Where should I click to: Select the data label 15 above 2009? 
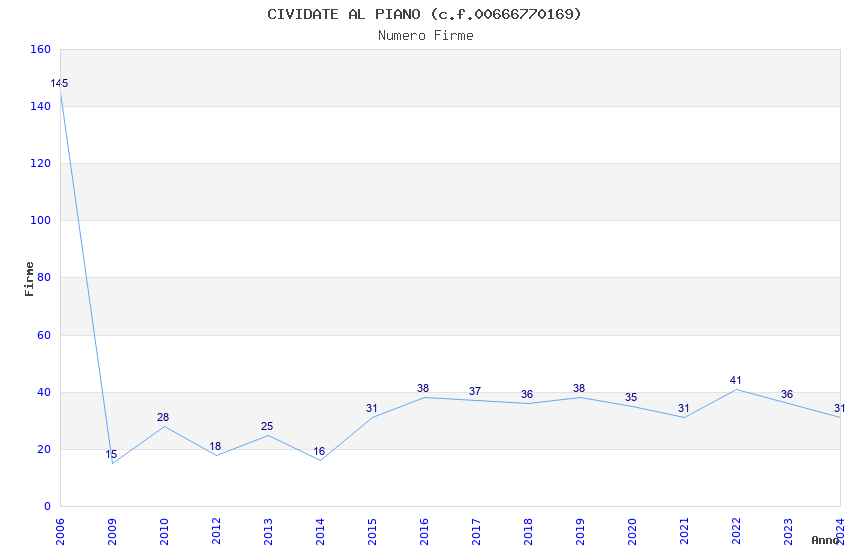pos(111,454)
